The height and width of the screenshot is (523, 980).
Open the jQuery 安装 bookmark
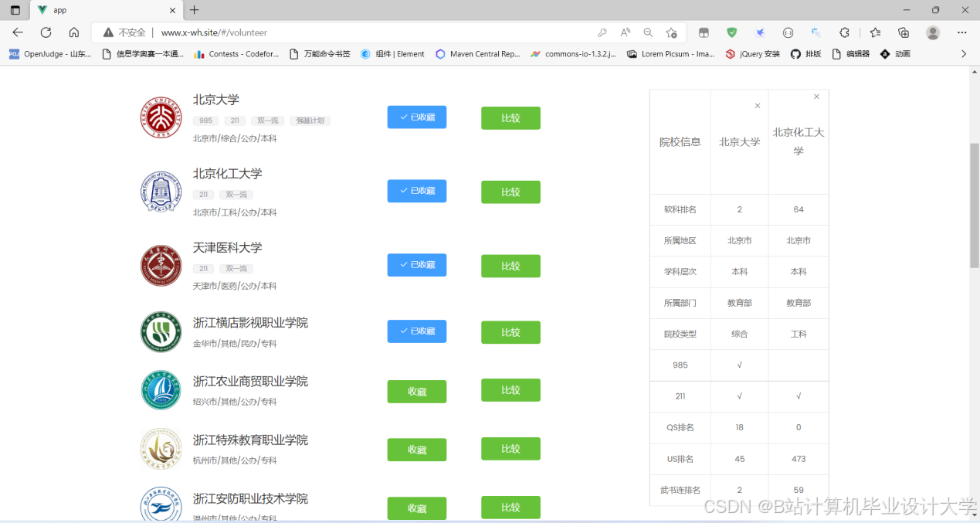click(x=753, y=54)
